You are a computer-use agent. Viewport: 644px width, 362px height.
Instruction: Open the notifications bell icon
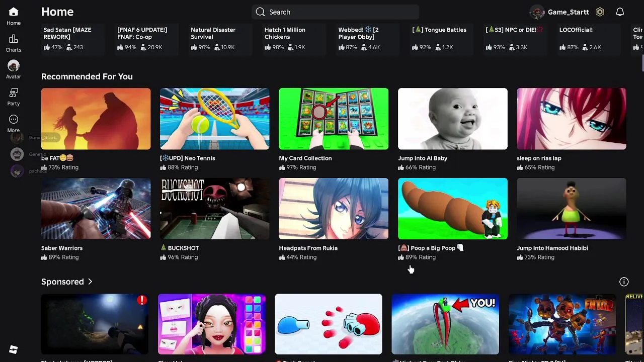pos(620,12)
